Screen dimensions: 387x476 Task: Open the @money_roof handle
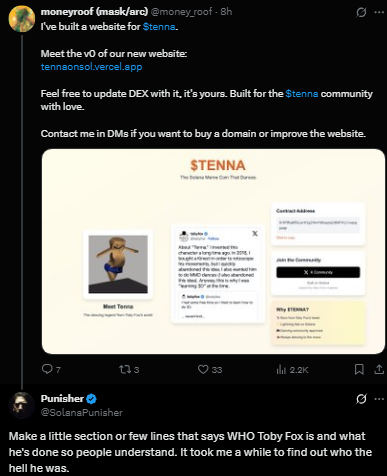coord(181,12)
